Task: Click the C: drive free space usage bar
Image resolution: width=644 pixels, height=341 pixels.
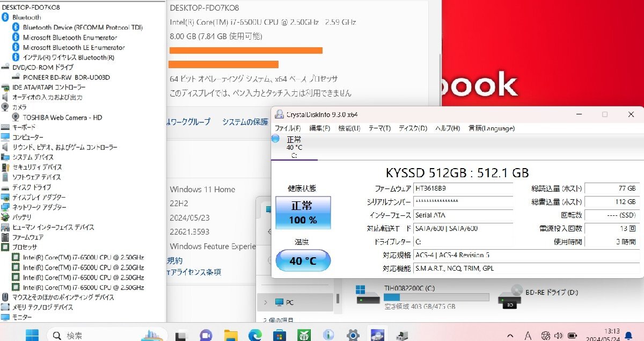Action: point(436,297)
